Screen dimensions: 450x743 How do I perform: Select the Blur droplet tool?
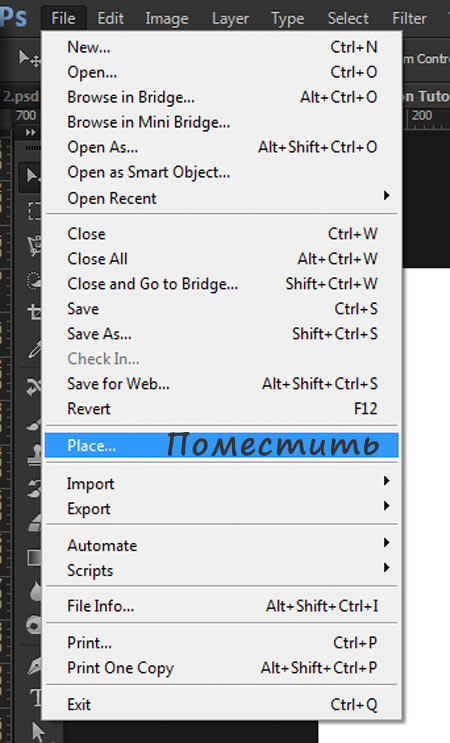[35, 591]
